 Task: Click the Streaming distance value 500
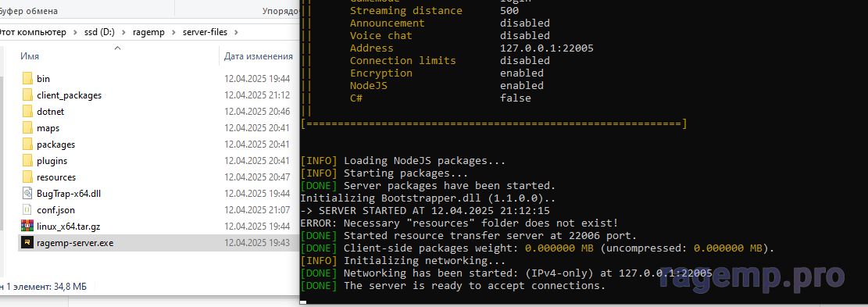tap(509, 10)
